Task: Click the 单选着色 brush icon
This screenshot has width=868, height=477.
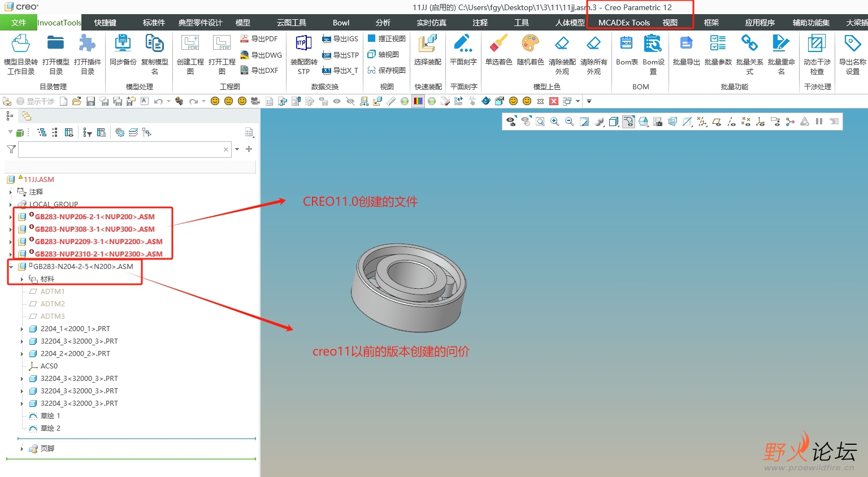Action: tap(499, 44)
